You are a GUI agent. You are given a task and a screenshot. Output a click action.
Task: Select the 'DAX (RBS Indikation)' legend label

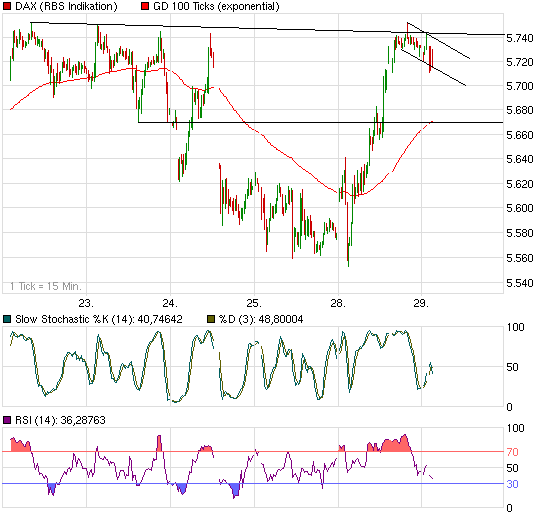[66, 6]
